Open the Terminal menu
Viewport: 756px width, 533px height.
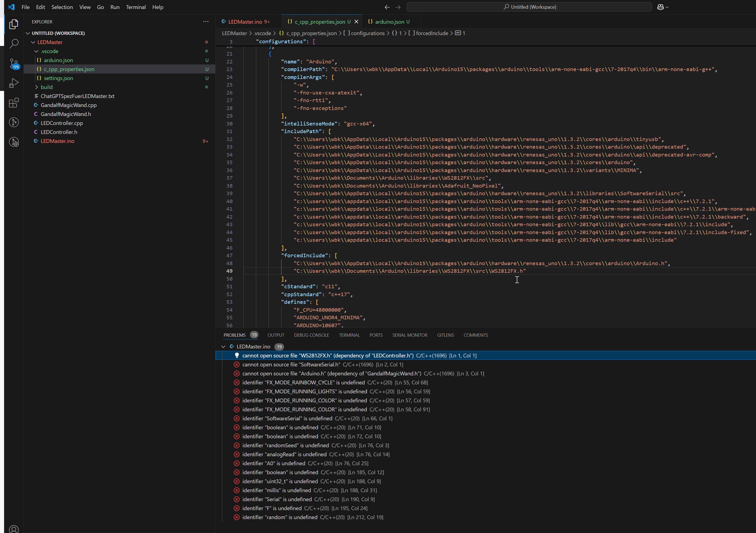tap(136, 7)
